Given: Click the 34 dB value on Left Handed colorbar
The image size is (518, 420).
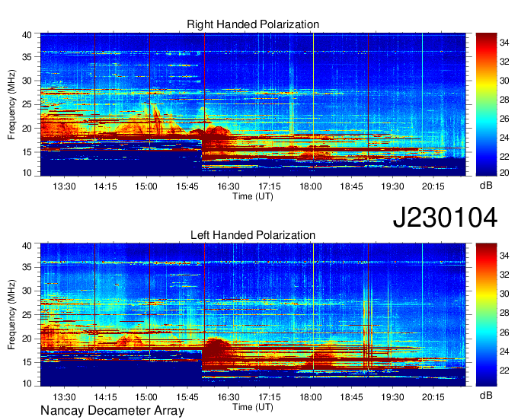Looking at the screenshot, I should tap(504, 256).
